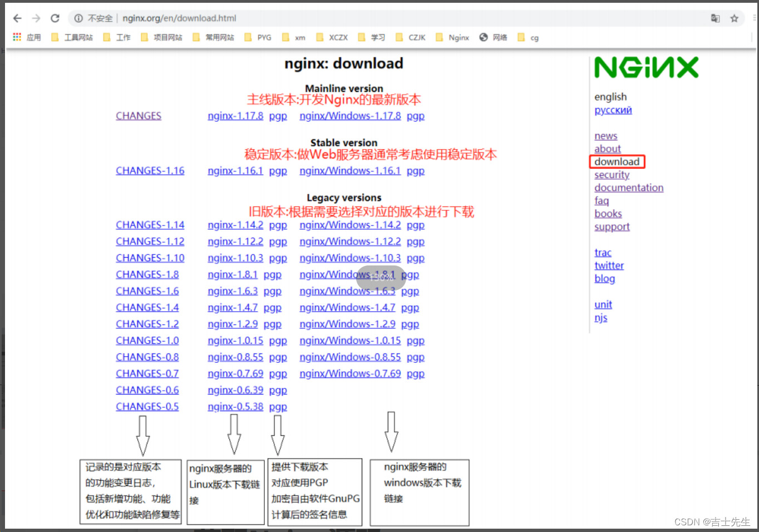Go back using the browser back arrow

click(x=17, y=18)
